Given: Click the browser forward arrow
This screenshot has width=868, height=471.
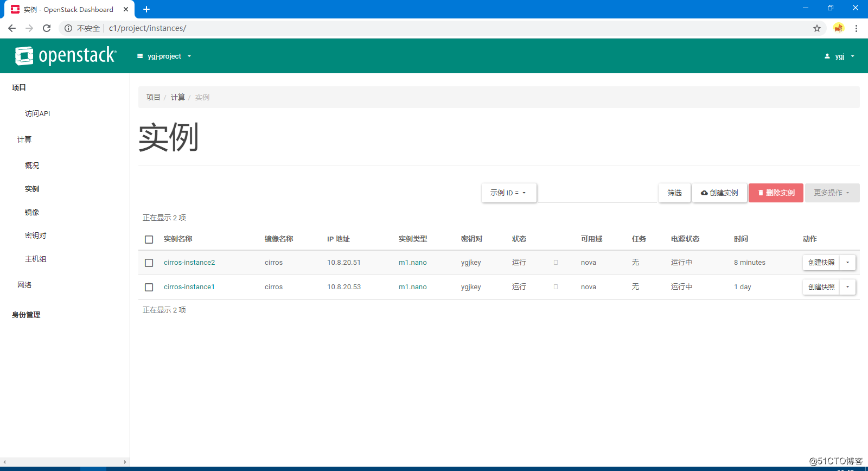Looking at the screenshot, I should coord(29,28).
